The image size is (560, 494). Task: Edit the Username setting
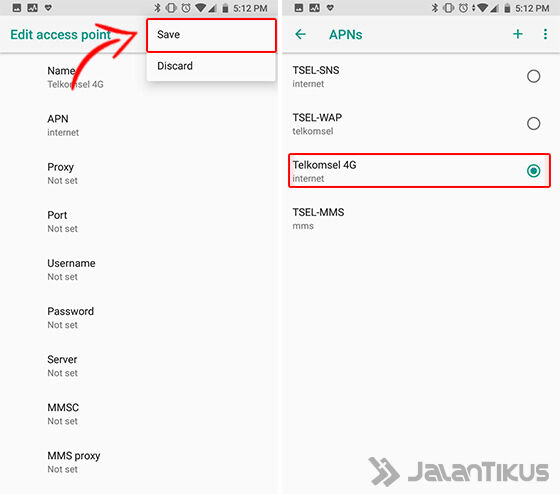point(139,270)
